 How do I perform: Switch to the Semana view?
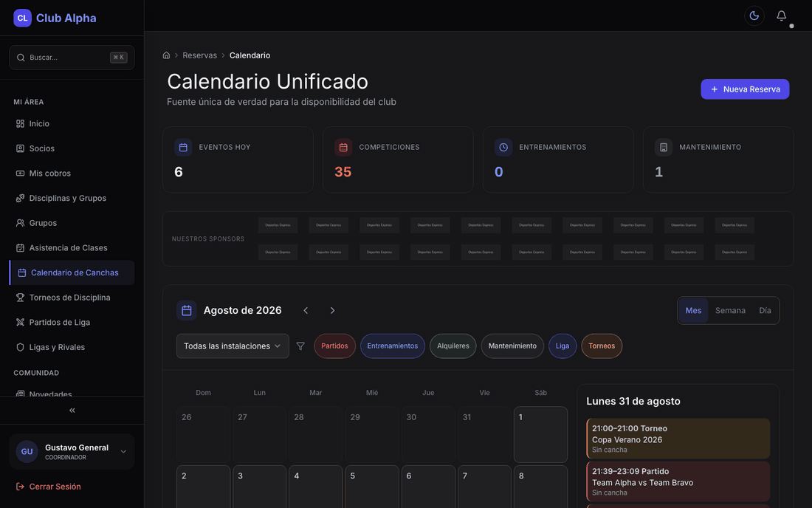730,311
